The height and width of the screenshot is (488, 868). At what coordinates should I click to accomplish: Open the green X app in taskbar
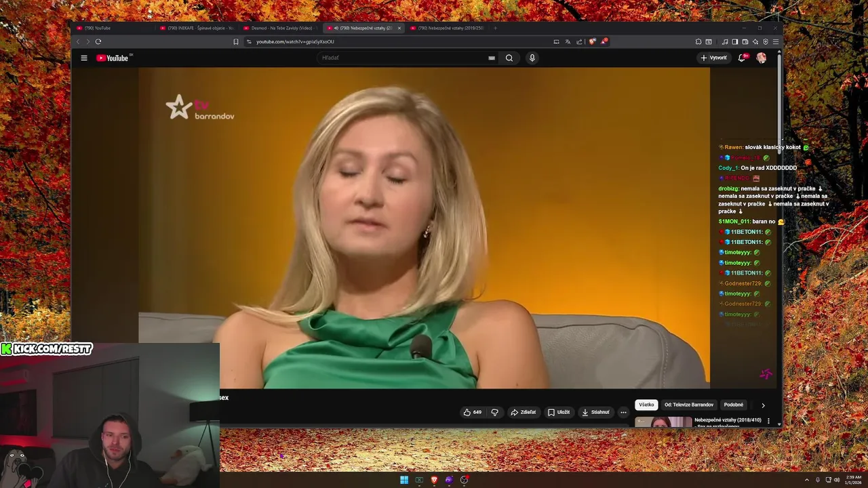pyautogui.click(x=419, y=480)
